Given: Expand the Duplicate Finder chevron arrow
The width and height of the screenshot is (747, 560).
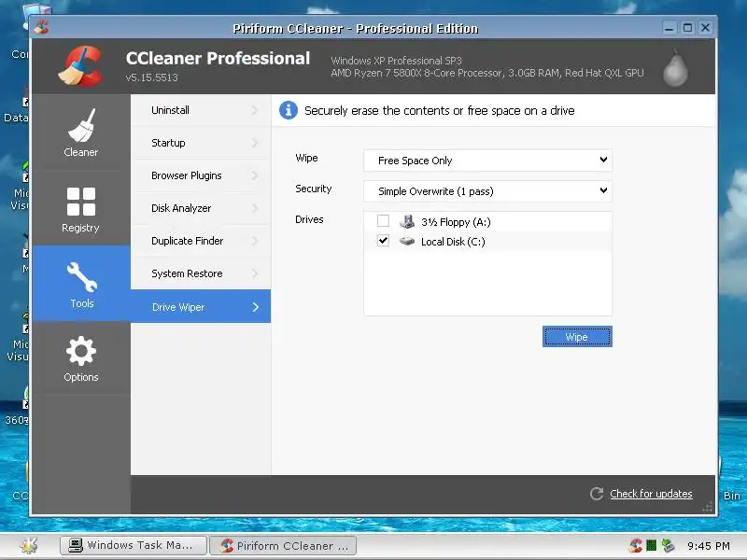Looking at the screenshot, I should [x=255, y=241].
